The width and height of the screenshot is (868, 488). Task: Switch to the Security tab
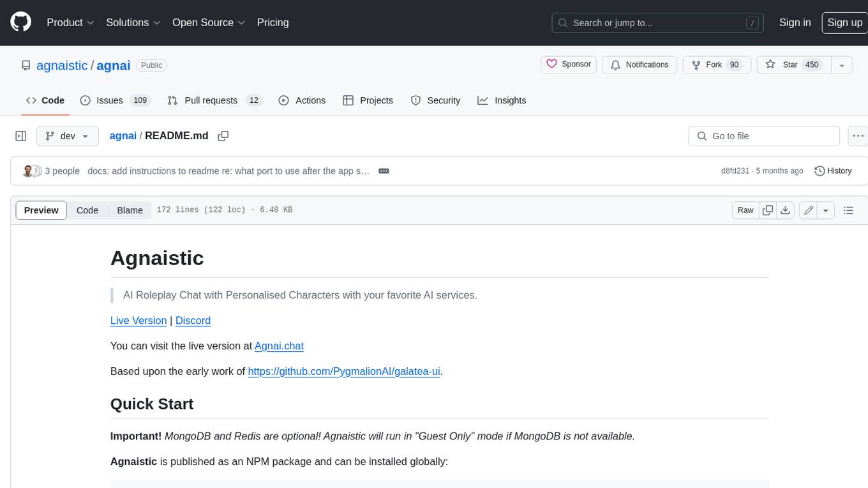click(435, 100)
